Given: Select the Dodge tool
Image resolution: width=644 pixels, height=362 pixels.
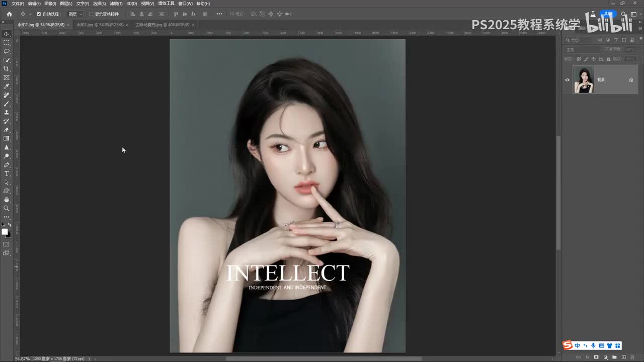Looking at the screenshot, I should click(x=7, y=156).
